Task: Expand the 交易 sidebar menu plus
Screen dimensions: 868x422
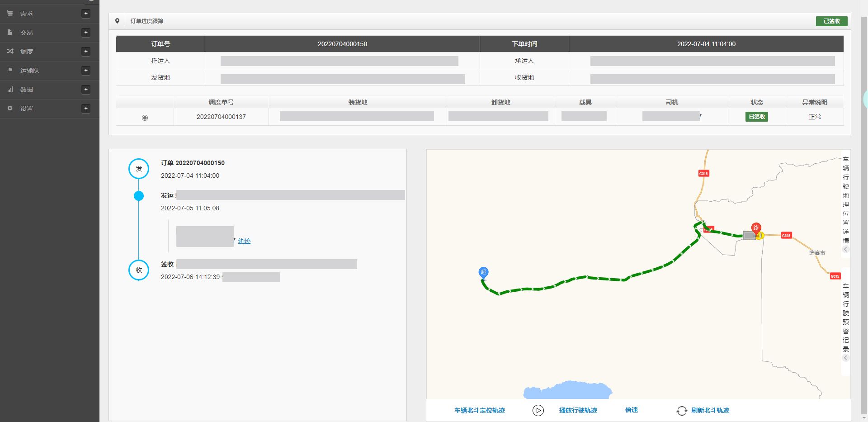Action: 86,33
